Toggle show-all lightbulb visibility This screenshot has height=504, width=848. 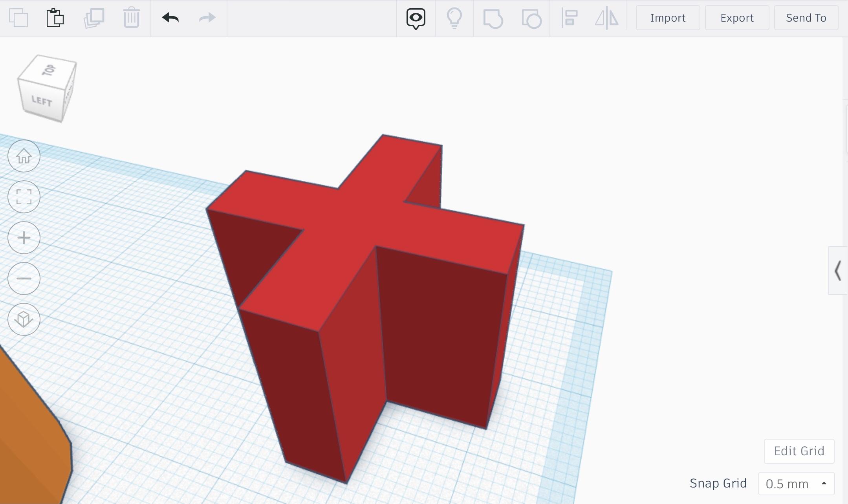pyautogui.click(x=454, y=18)
